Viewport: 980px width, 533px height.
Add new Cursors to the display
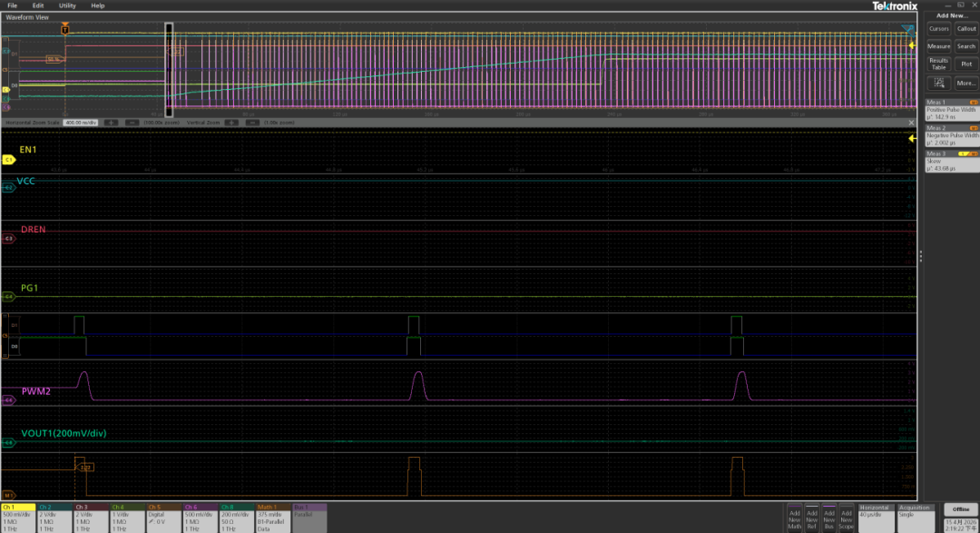click(x=938, y=29)
